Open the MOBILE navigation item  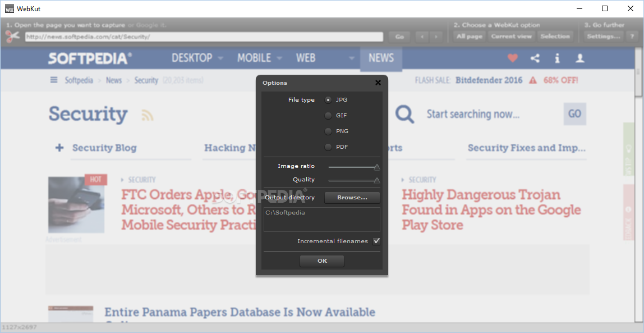[254, 58]
